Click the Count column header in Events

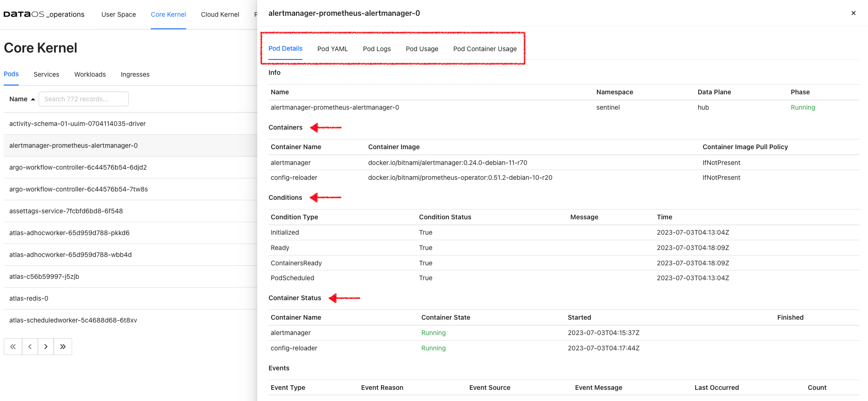click(x=817, y=388)
